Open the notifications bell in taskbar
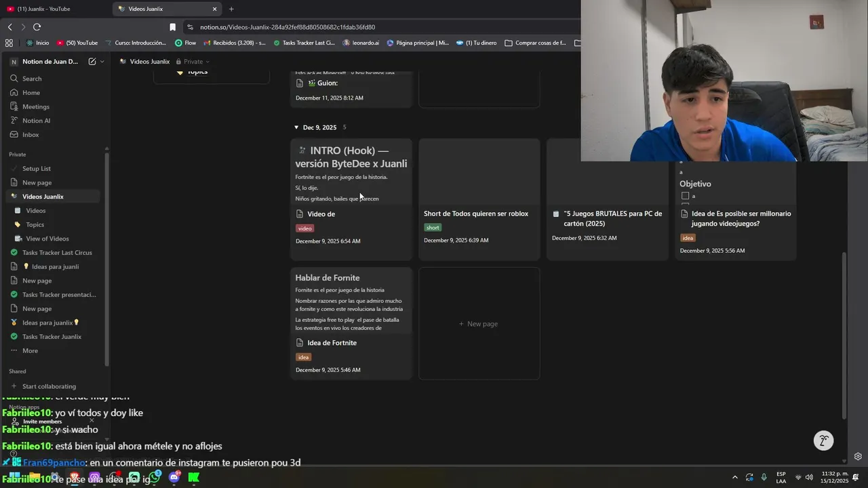Screen dimensions: 868x488 pyautogui.click(x=856, y=477)
